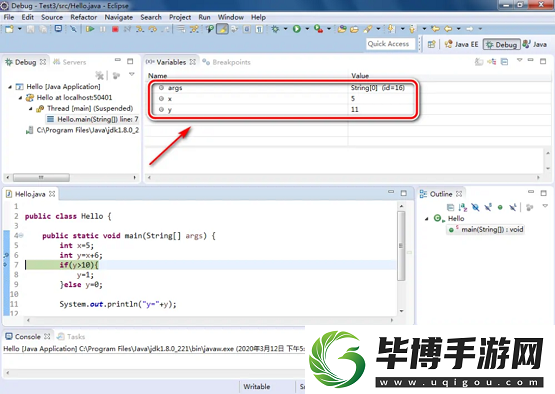
Task: Click the Open Perspective icon
Action: click(x=431, y=44)
